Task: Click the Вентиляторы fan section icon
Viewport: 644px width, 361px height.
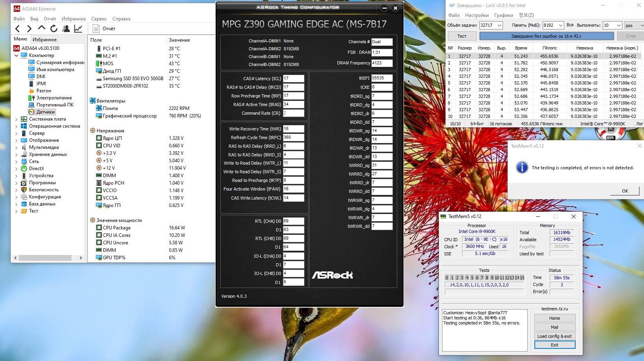Action: (x=93, y=101)
